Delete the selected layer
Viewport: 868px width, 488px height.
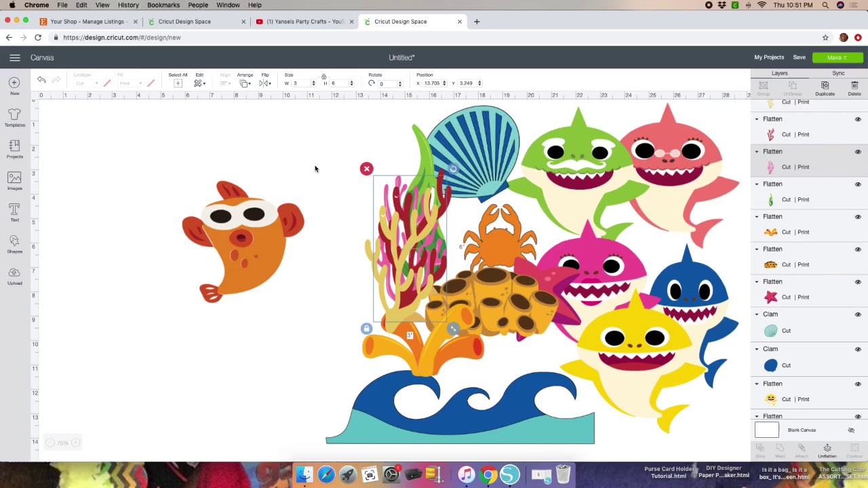click(854, 88)
